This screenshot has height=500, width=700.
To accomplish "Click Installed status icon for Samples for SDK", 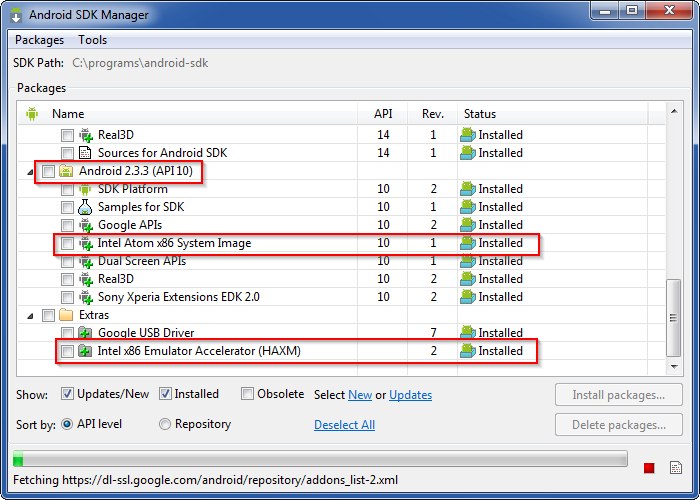I will pos(467,207).
